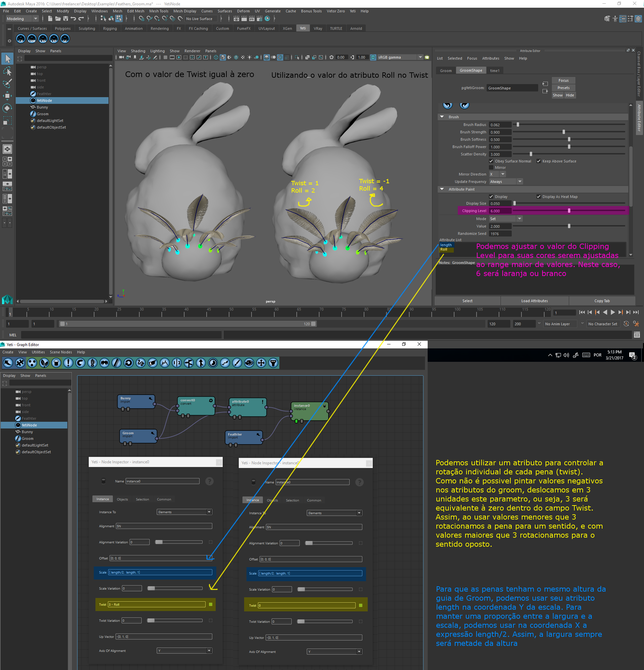Open the Update Frequency dropdown
This screenshot has width=644, height=670.
[506, 182]
